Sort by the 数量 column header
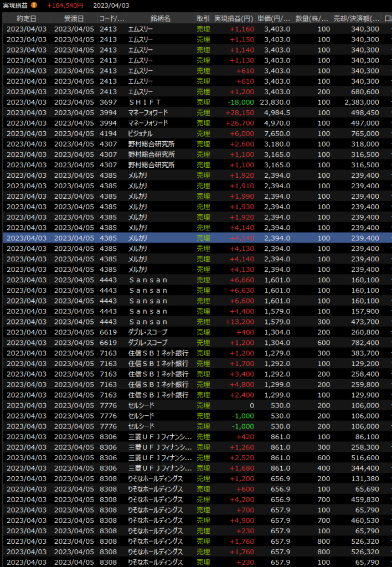392x567 pixels. click(312, 18)
